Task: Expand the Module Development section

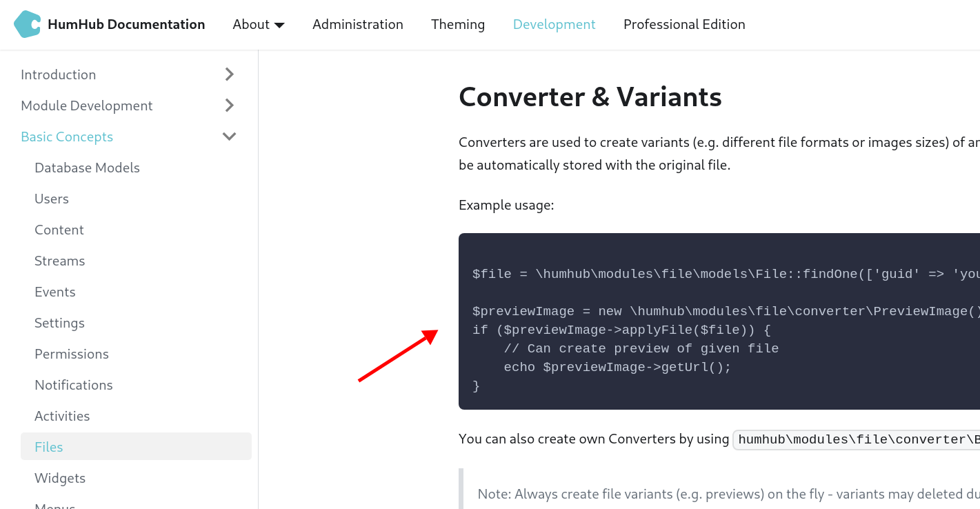Action: click(229, 105)
